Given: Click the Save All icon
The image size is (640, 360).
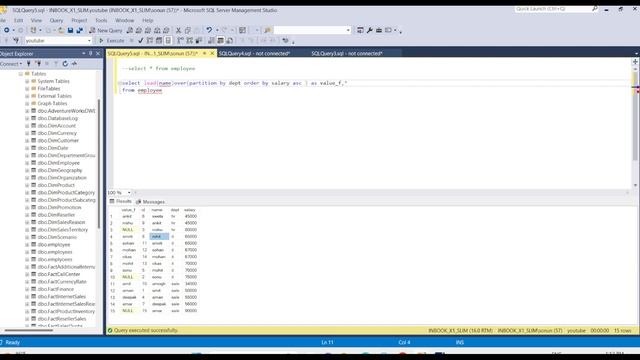Looking at the screenshot, I should click(80, 30).
